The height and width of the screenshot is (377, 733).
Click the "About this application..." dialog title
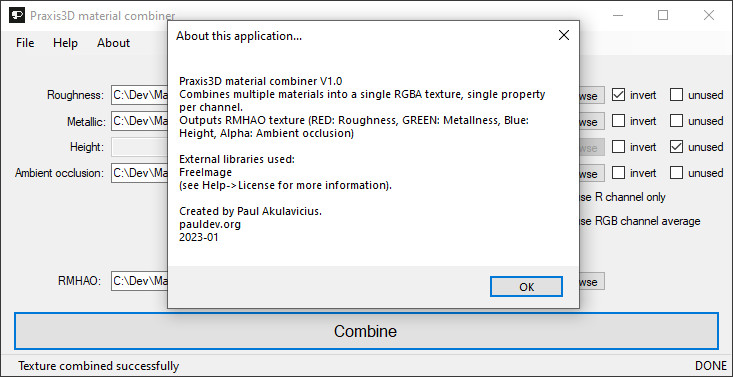coord(239,36)
